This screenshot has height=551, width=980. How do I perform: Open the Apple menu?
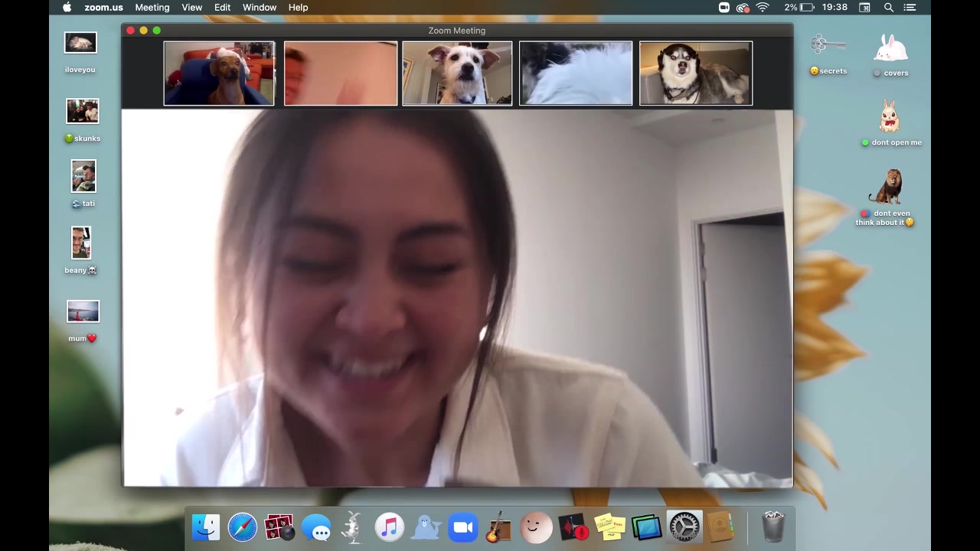pos(67,8)
